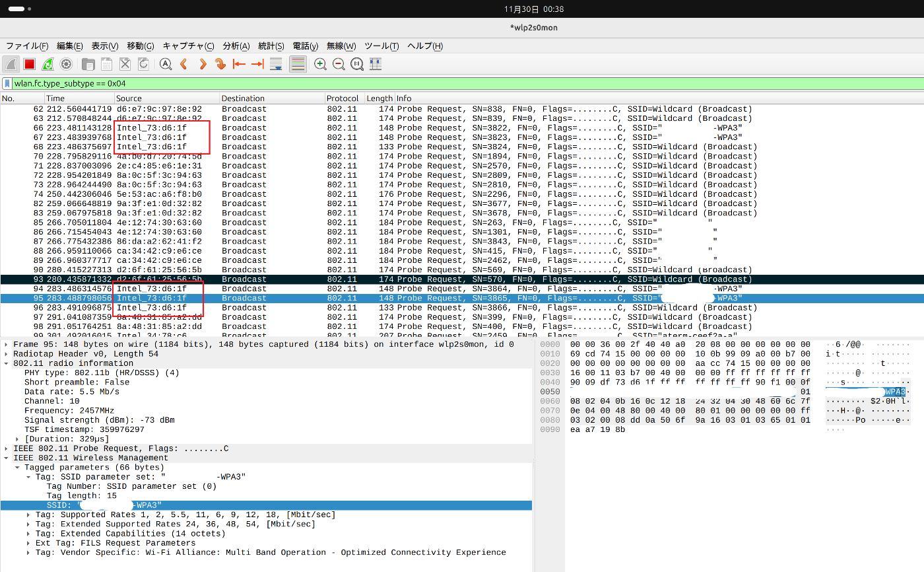Open the 移動(G) menu
Screen dimensions: 924x572
point(141,46)
